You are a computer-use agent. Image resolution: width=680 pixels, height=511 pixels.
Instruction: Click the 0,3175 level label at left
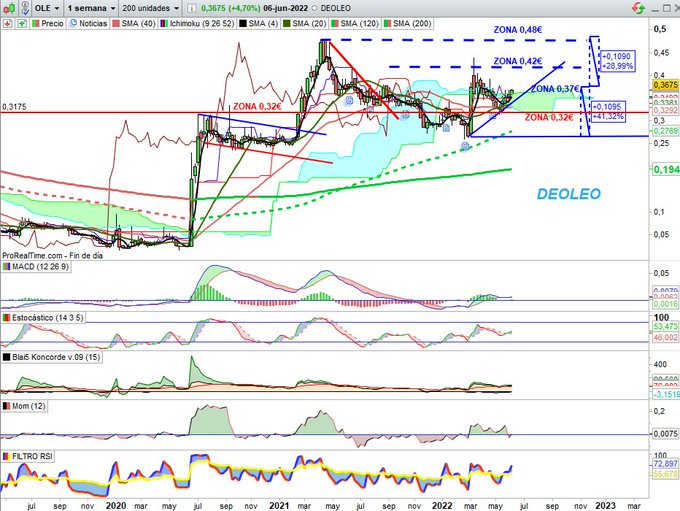pos(14,107)
